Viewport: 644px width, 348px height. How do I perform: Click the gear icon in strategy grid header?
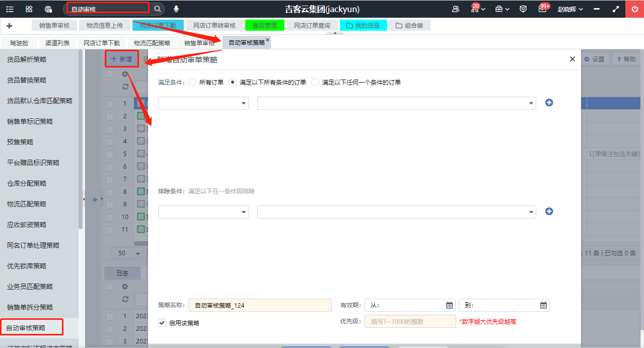(125, 74)
